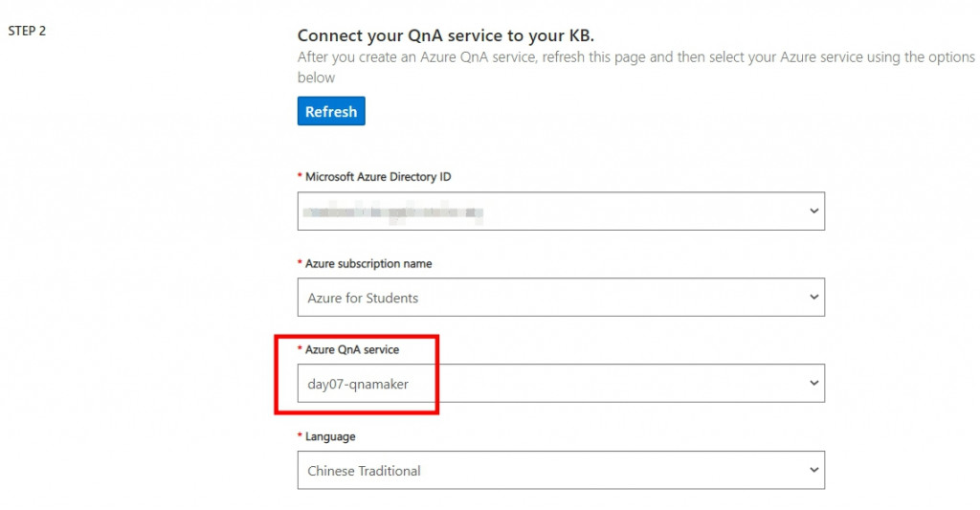The image size is (980, 510).
Task: Click chevron arrow of the Language field
Action: click(x=813, y=470)
